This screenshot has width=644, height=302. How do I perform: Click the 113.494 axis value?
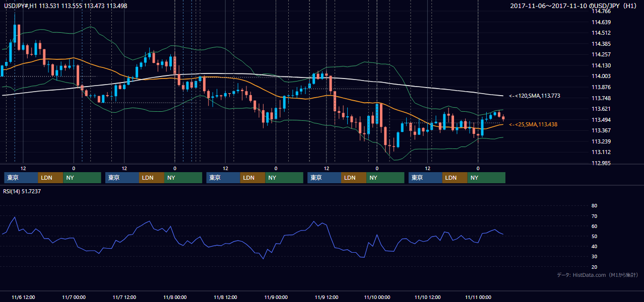point(601,120)
